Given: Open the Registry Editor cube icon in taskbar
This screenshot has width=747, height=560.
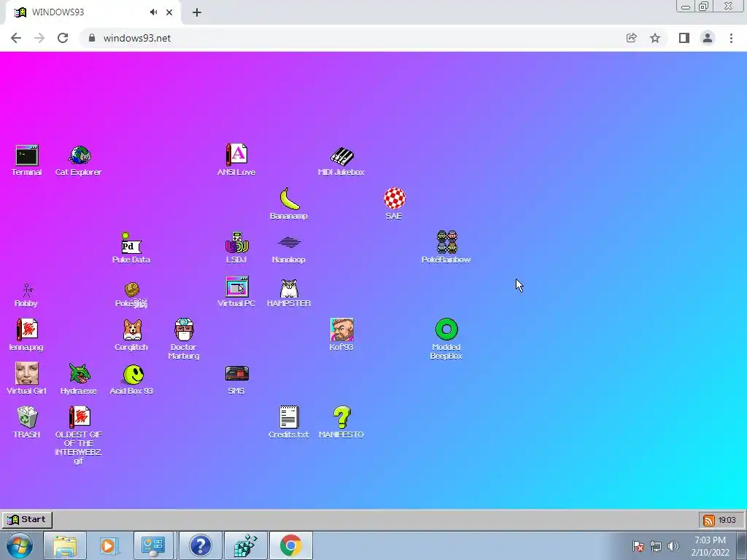Looking at the screenshot, I should point(245,545).
